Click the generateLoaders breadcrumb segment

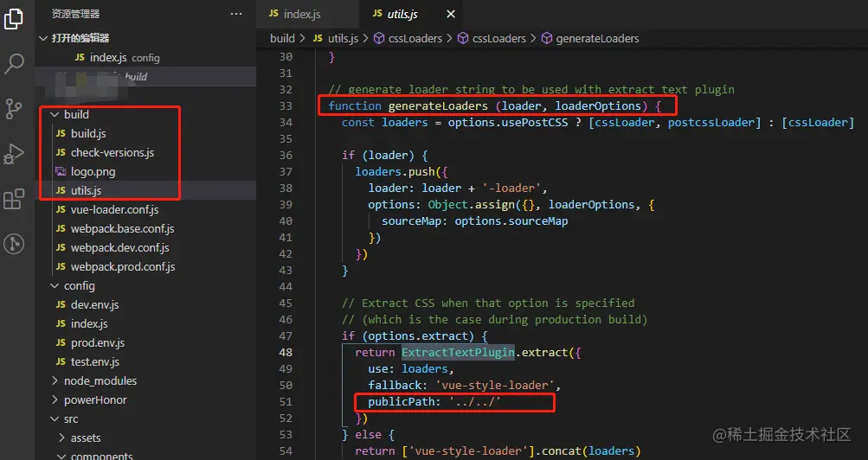click(597, 38)
